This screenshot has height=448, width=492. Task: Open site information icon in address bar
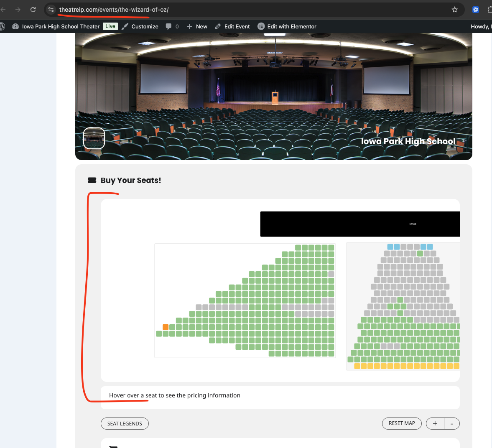tap(51, 10)
